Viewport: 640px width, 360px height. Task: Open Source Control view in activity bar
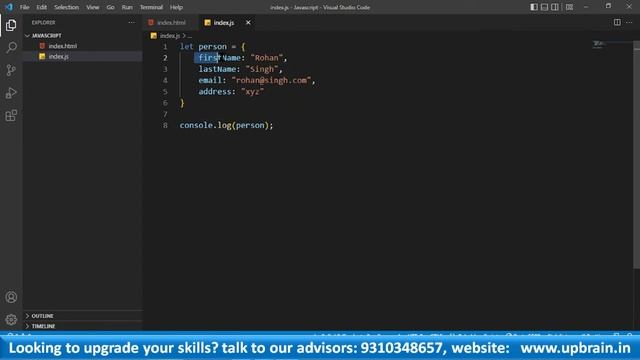[x=11, y=70]
